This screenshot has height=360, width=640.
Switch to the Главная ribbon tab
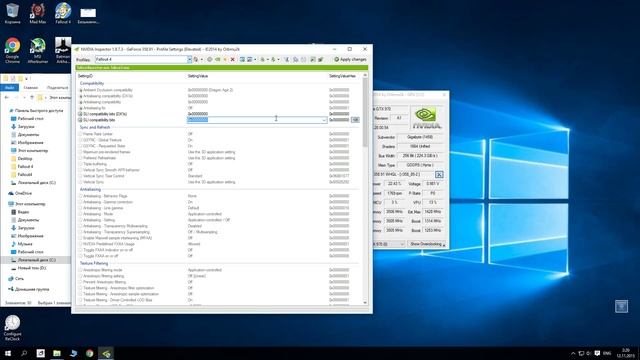(31, 87)
